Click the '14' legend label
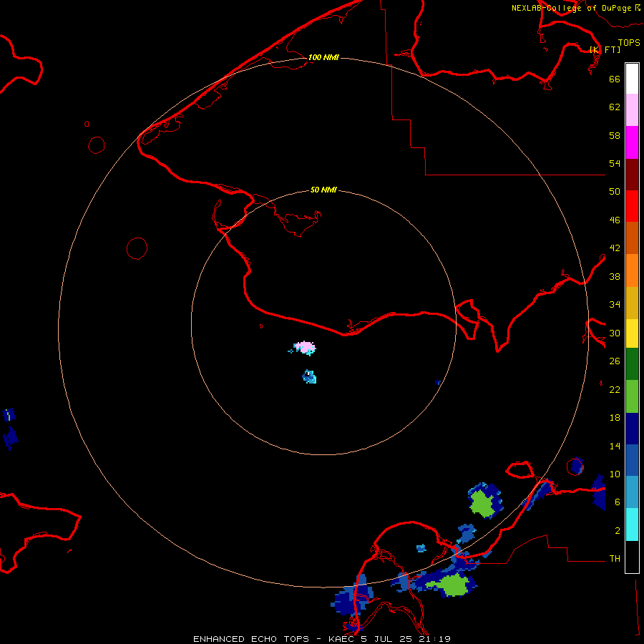This screenshot has height=644, width=644. 615,446
